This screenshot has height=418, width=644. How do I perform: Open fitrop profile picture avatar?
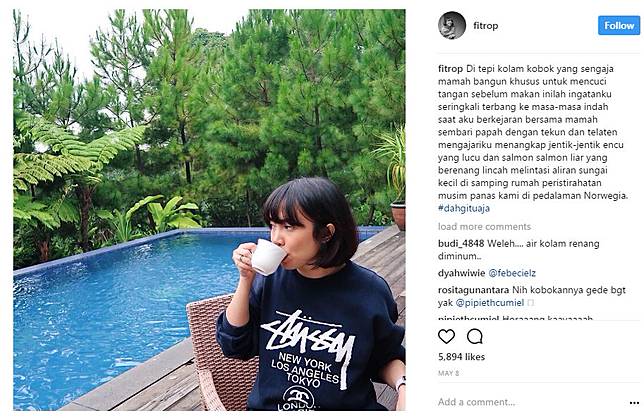point(452,25)
